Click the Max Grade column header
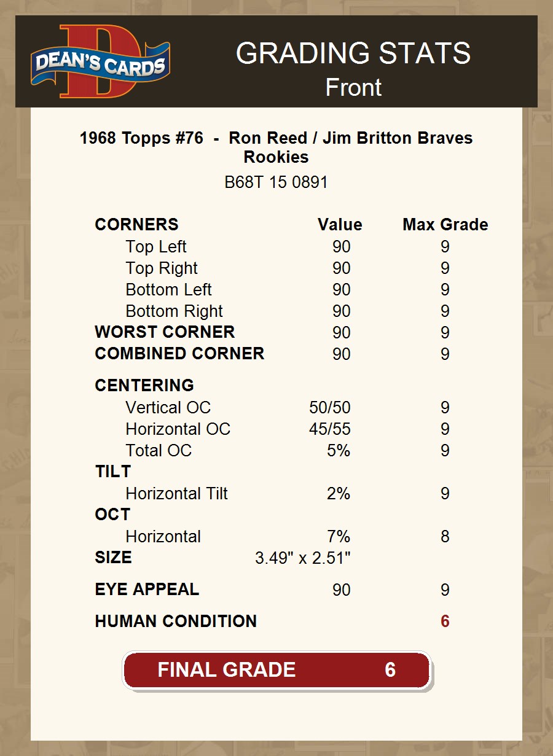Image resolution: width=553 pixels, height=756 pixels. pos(445,225)
